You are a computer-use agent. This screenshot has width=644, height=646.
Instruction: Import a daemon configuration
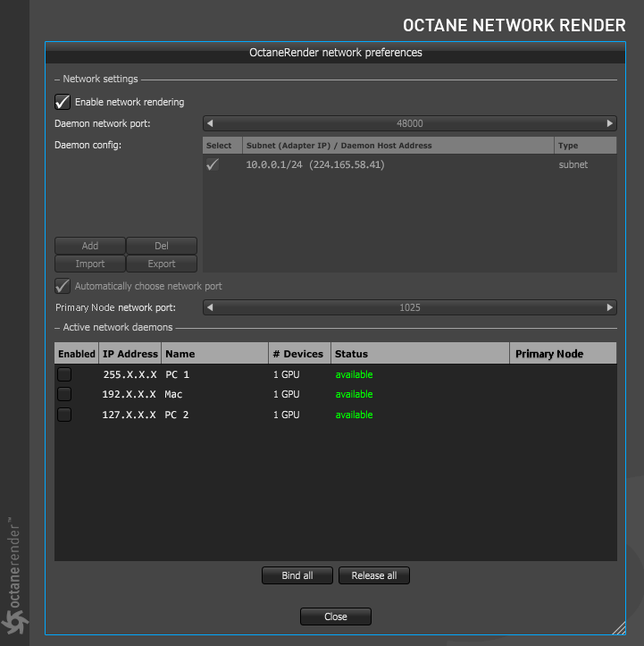pos(89,264)
